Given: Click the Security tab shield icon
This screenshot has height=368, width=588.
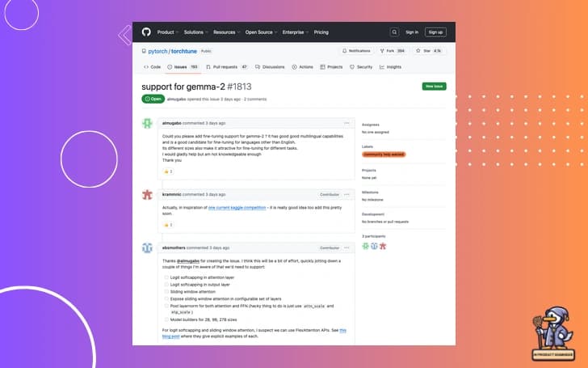Looking at the screenshot, I should [x=352, y=67].
